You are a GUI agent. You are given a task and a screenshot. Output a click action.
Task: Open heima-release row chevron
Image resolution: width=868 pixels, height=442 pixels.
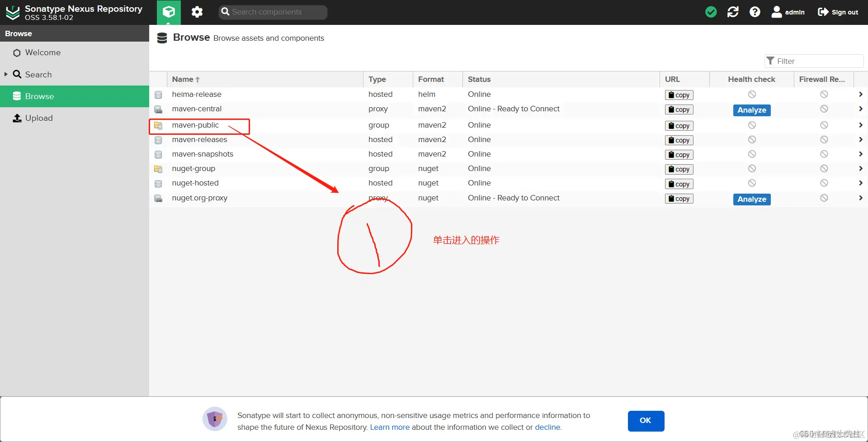point(861,94)
